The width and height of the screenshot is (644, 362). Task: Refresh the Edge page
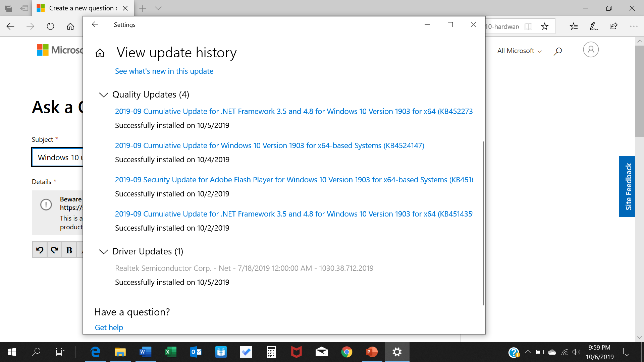50,26
